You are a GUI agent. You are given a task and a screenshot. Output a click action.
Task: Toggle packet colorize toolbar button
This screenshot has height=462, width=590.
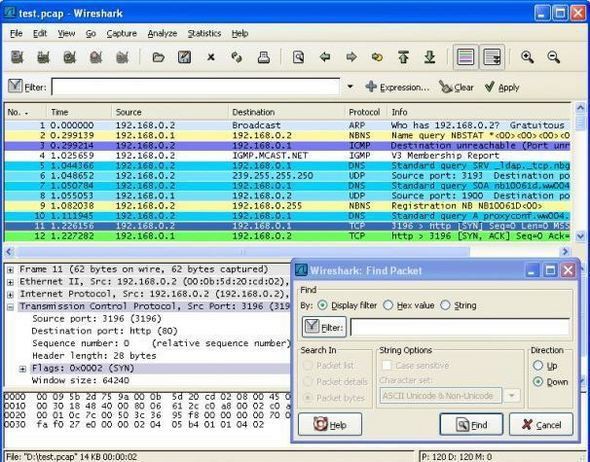click(465, 57)
